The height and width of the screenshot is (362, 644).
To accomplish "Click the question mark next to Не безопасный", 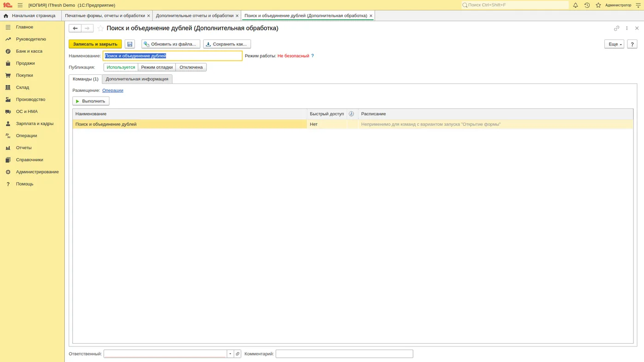I will pyautogui.click(x=313, y=56).
